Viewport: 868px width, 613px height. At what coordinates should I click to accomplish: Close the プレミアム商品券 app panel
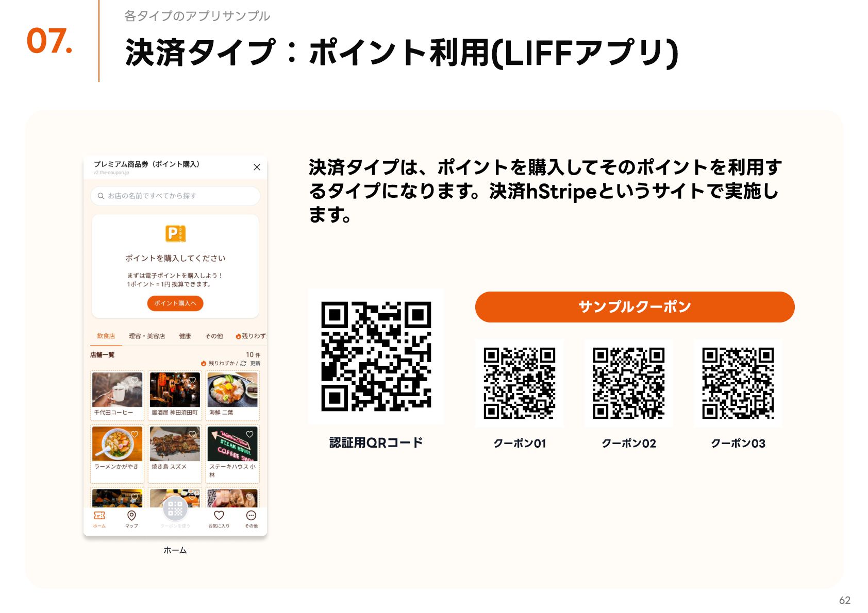(257, 167)
